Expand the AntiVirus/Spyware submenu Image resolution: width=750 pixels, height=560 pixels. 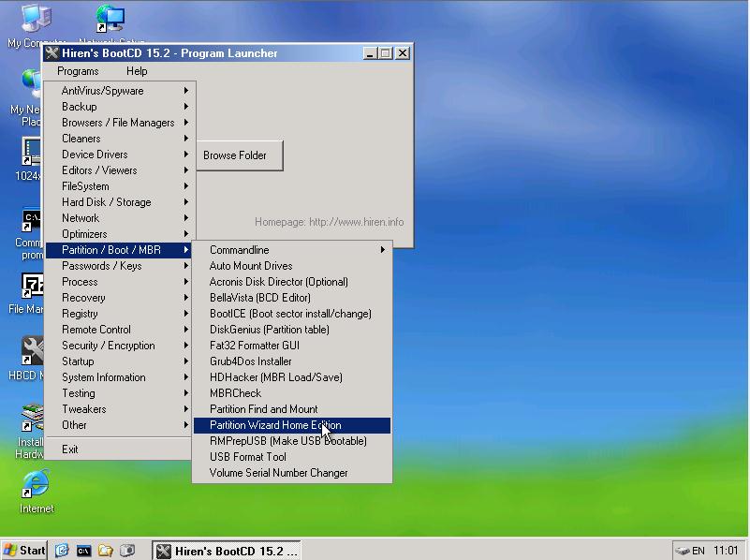pos(118,91)
